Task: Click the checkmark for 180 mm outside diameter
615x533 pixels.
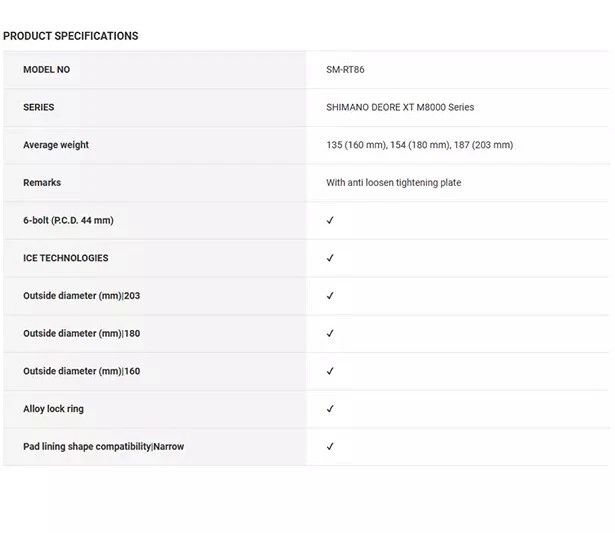Action: coord(330,334)
